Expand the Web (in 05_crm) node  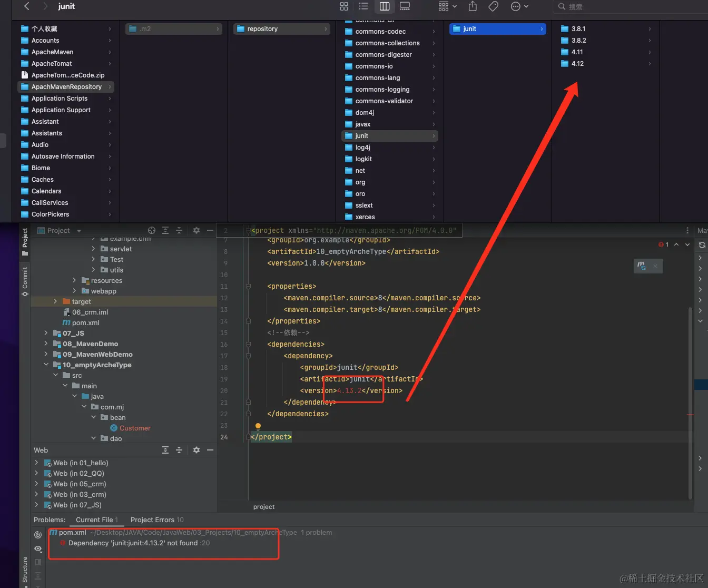[x=36, y=484]
